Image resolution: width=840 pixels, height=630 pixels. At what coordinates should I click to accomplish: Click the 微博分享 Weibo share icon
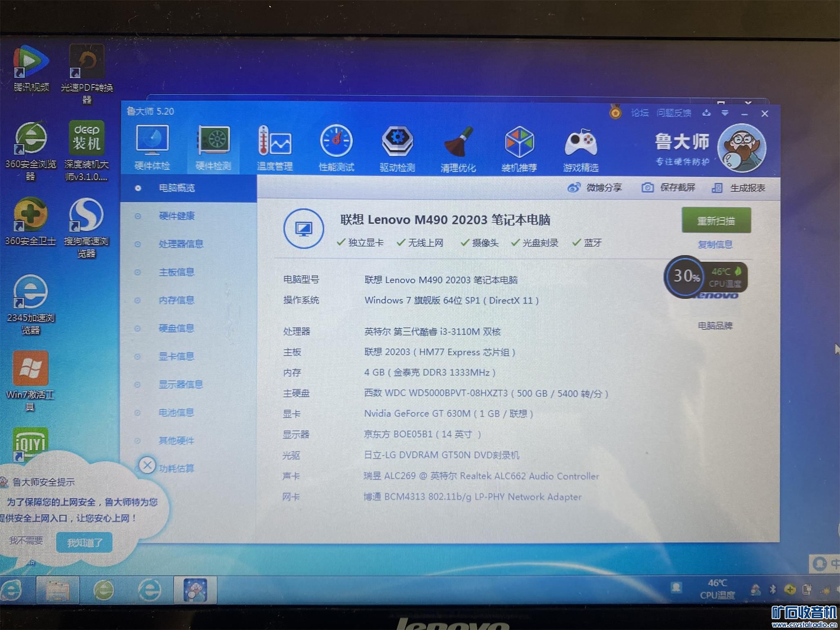574,188
